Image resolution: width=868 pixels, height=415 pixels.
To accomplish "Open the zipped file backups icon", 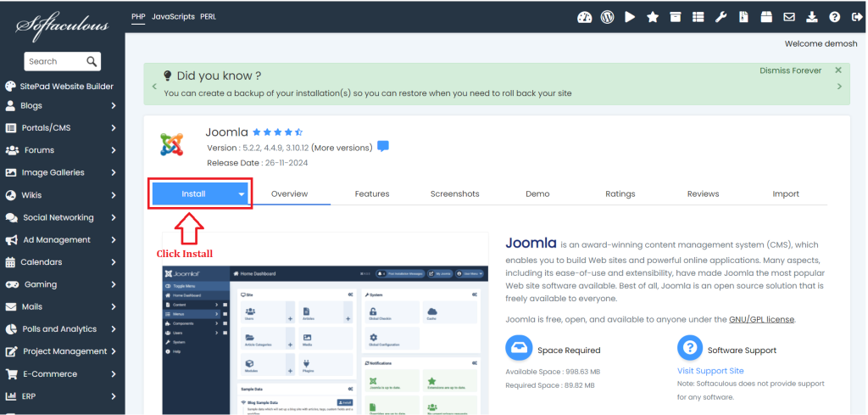I will (743, 17).
